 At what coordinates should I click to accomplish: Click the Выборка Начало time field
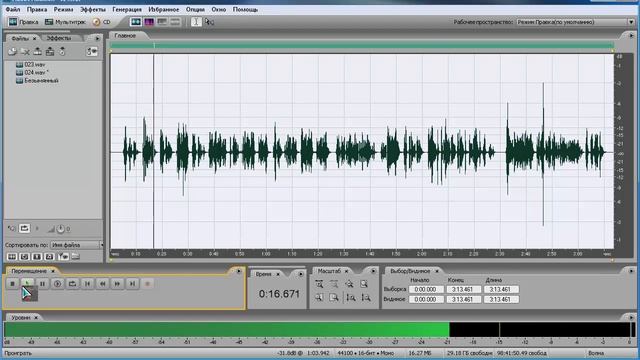pos(426,289)
